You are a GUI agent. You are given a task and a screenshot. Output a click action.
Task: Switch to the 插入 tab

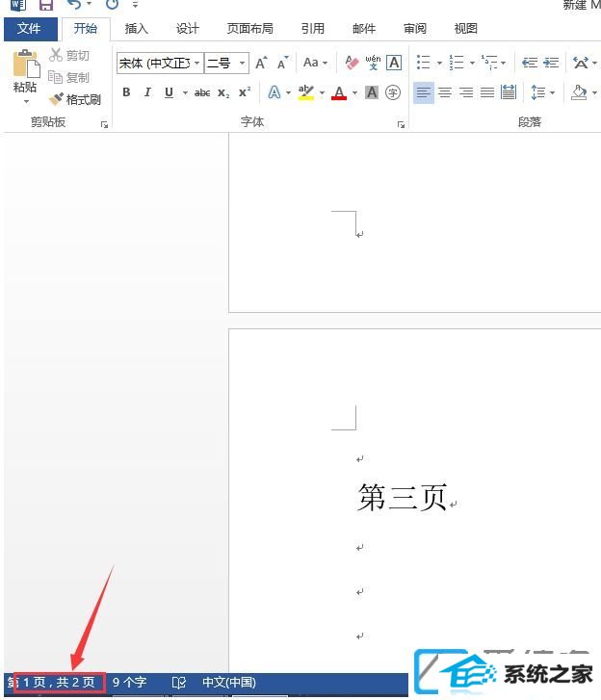pyautogui.click(x=136, y=29)
